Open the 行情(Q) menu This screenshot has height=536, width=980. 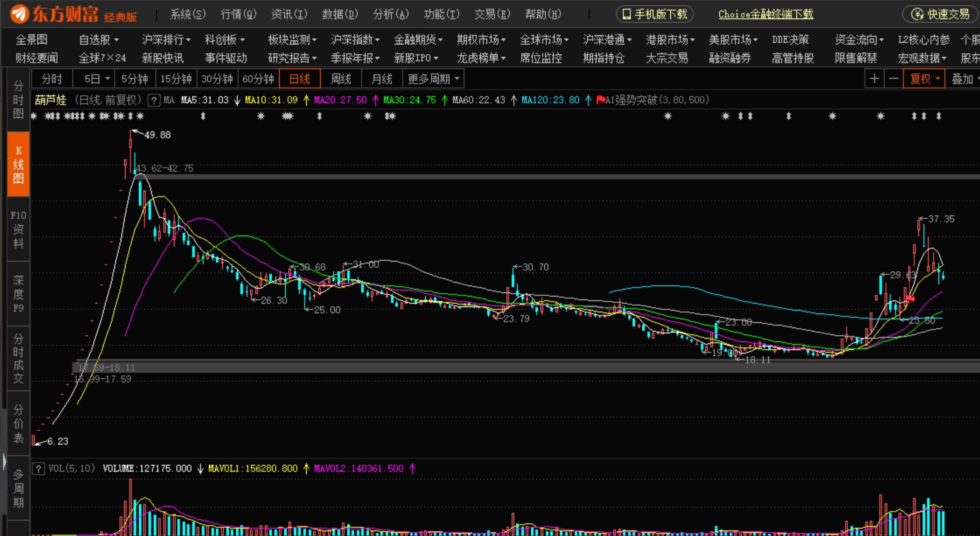pos(238,14)
